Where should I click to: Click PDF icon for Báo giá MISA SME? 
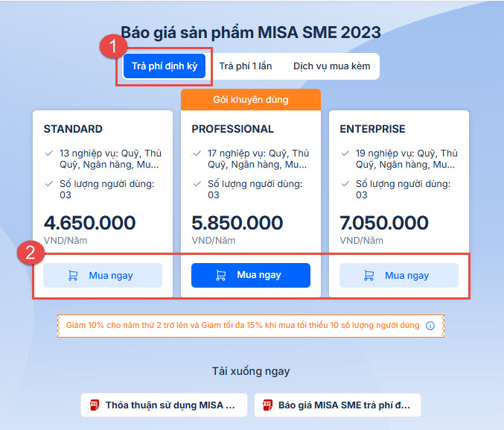pos(267,405)
